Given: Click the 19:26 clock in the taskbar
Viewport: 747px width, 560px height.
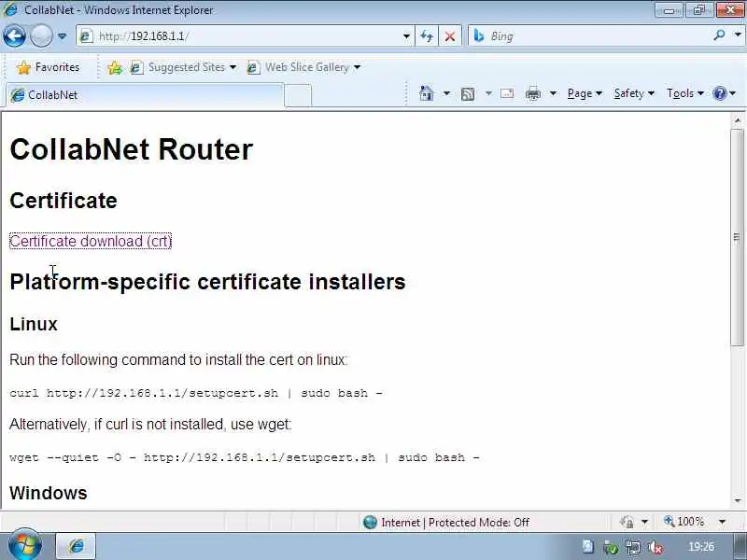Looking at the screenshot, I should [x=701, y=547].
